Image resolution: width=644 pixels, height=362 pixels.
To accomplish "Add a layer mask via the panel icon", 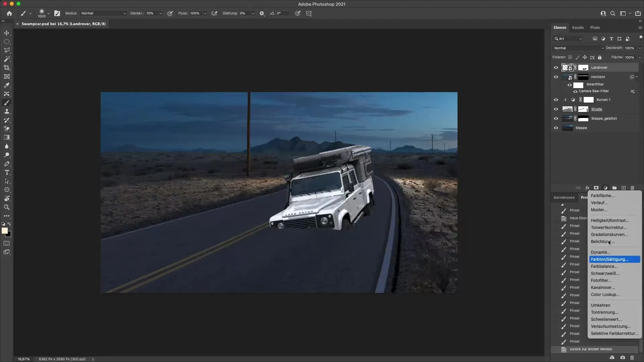I will point(596,188).
